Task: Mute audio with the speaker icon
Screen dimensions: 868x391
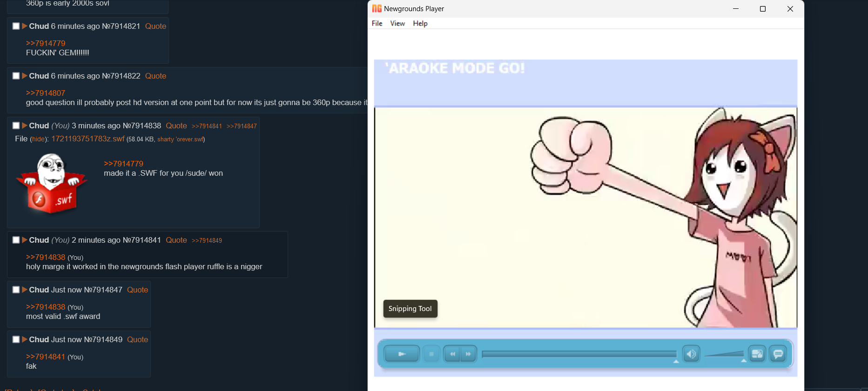Action: (x=691, y=354)
